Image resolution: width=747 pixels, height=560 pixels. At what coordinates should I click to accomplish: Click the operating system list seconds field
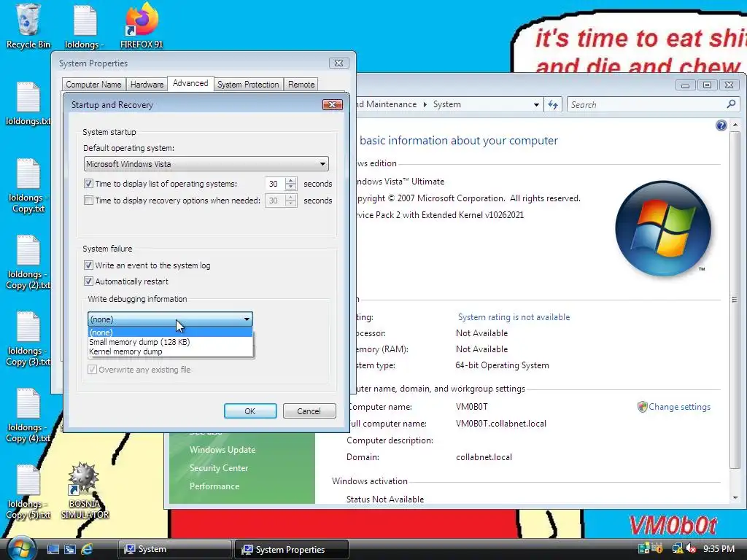[275, 184]
